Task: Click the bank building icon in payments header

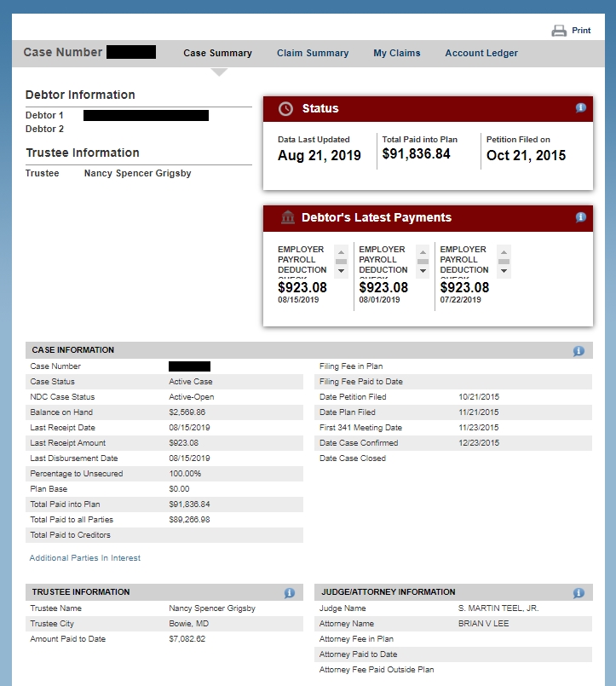Action: (x=288, y=217)
